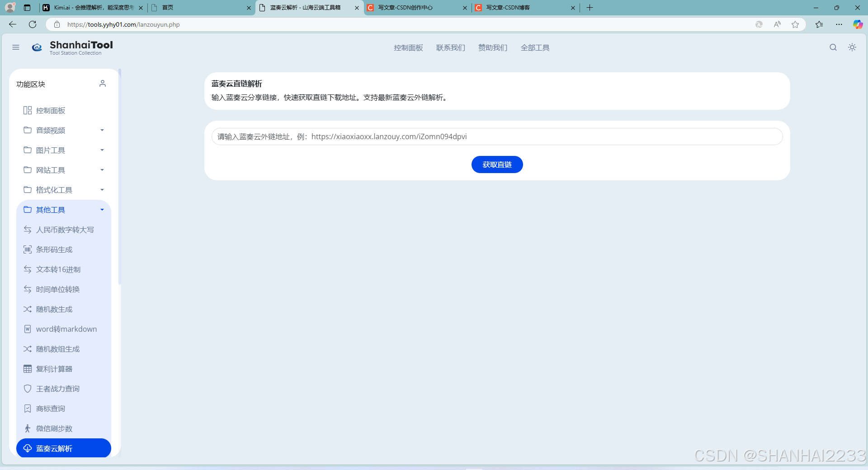This screenshot has height=470, width=868.
Task: Select the 人民币数字转大写 convert icon
Action: 28,230
